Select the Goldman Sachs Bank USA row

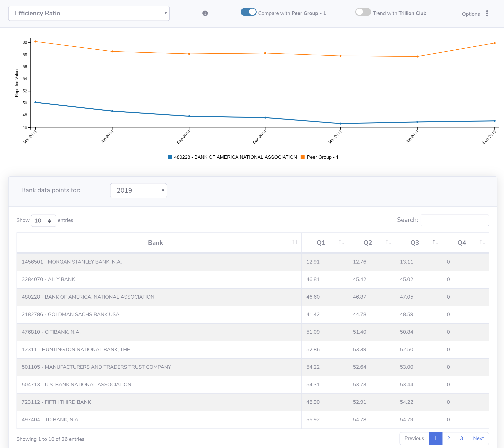click(253, 315)
